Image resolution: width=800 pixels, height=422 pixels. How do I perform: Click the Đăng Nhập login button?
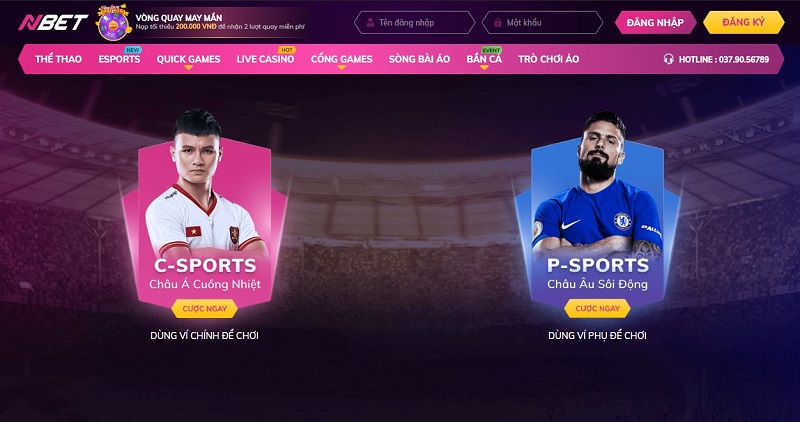click(655, 22)
